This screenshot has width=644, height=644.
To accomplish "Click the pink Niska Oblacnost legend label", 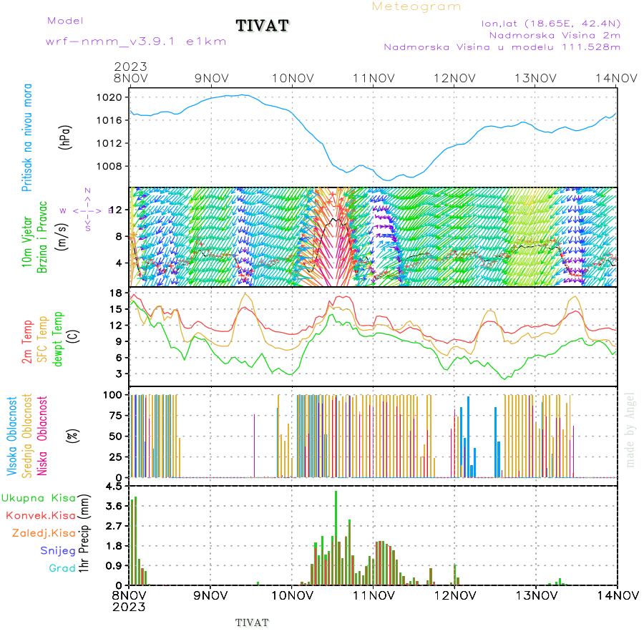I will (42, 436).
